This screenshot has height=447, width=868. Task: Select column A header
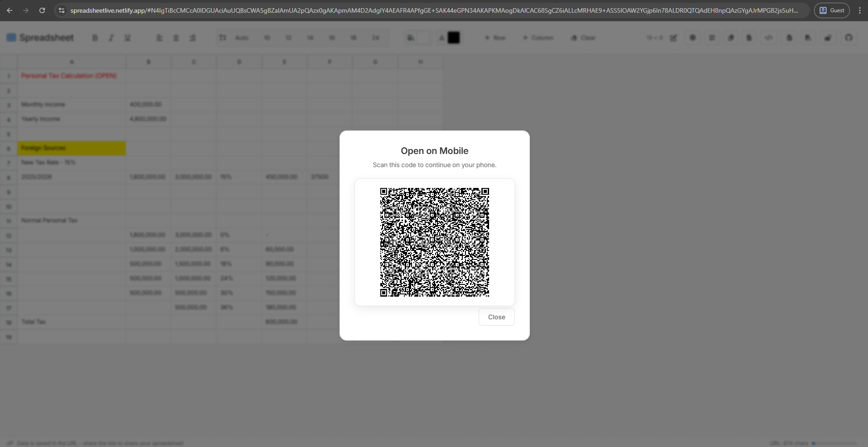(72, 62)
